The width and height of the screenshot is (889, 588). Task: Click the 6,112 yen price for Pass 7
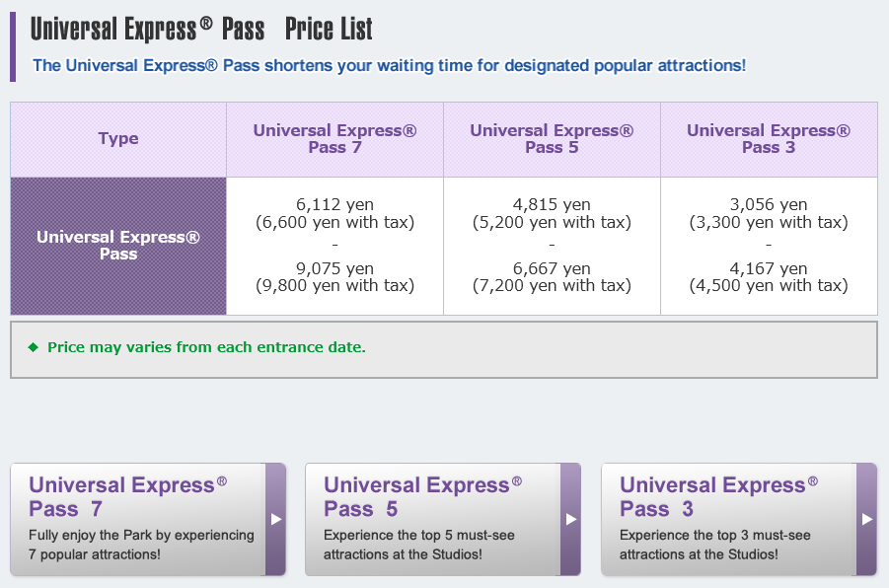[x=335, y=204]
